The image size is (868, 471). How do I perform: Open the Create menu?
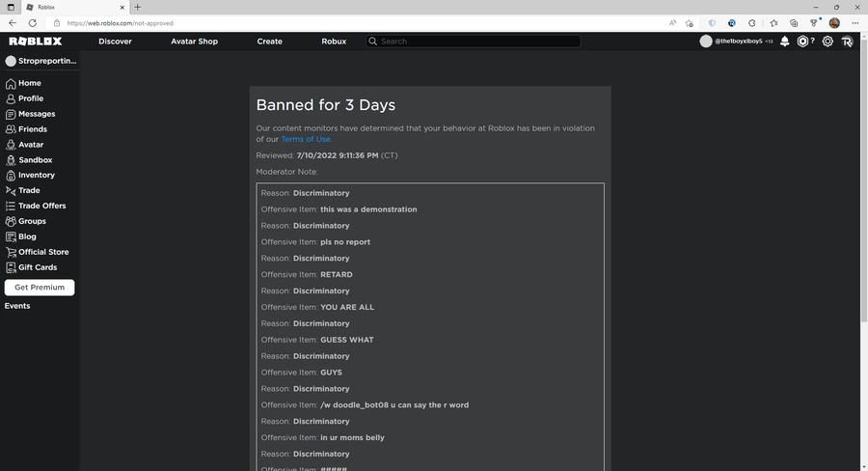(270, 42)
